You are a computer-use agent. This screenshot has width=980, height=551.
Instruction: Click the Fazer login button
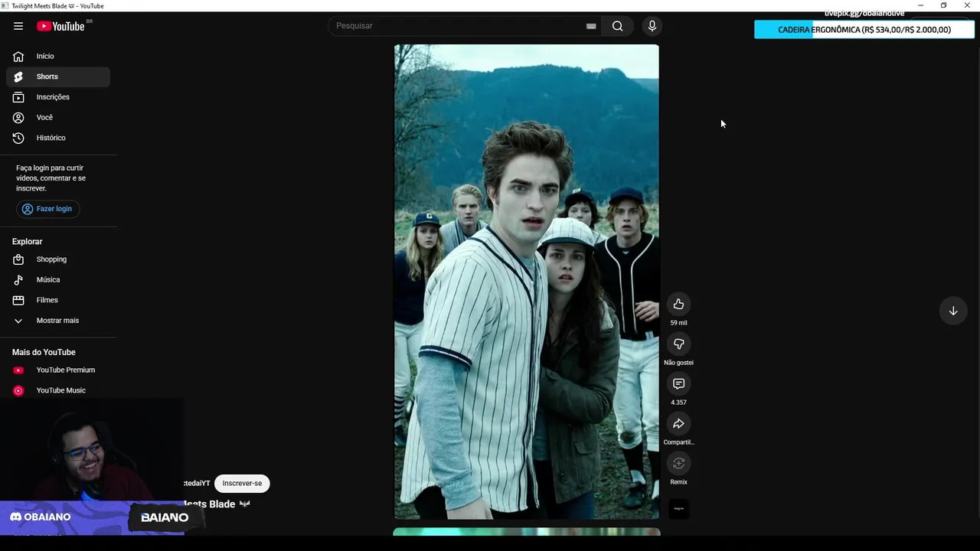[47, 209]
